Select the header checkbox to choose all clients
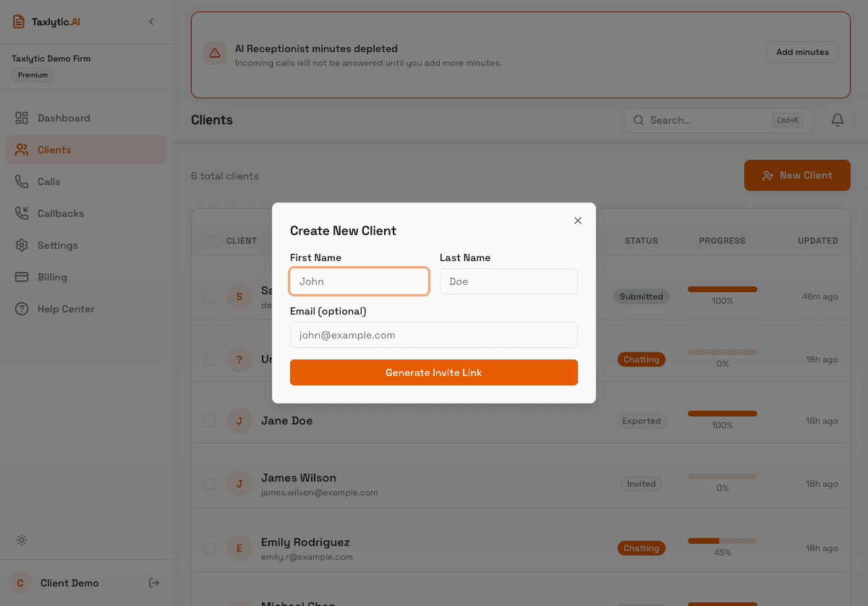The width and height of the screenshot is (868, 606). pos(209,241)
